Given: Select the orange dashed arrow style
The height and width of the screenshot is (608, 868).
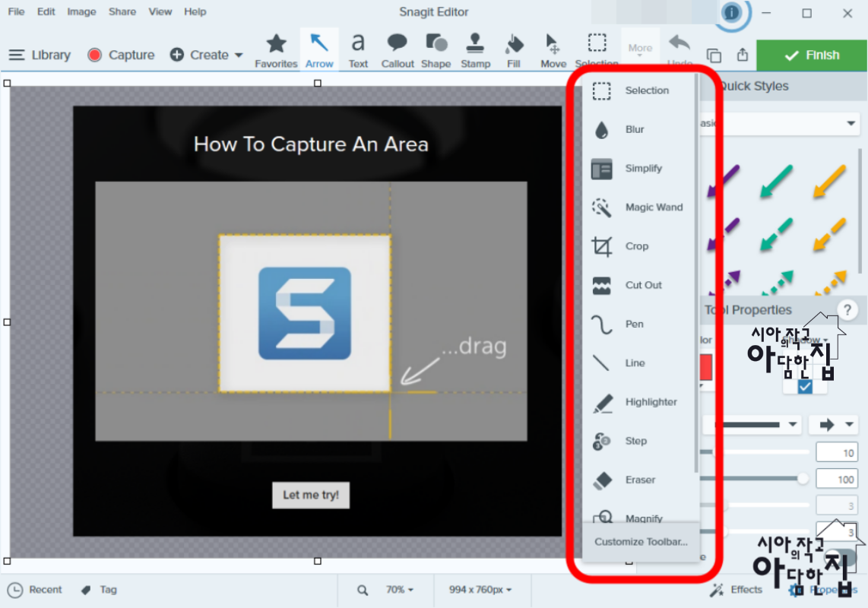Looking at the screenshot, I should point(829,234).
